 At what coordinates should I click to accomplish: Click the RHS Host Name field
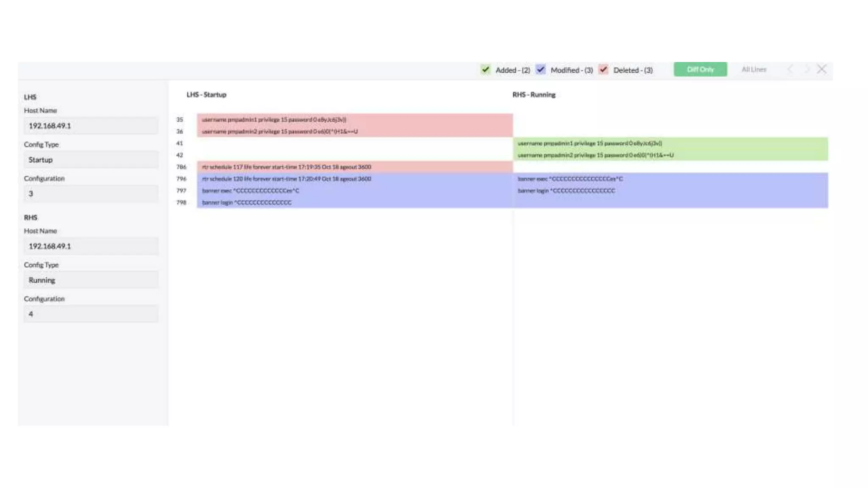91,246
